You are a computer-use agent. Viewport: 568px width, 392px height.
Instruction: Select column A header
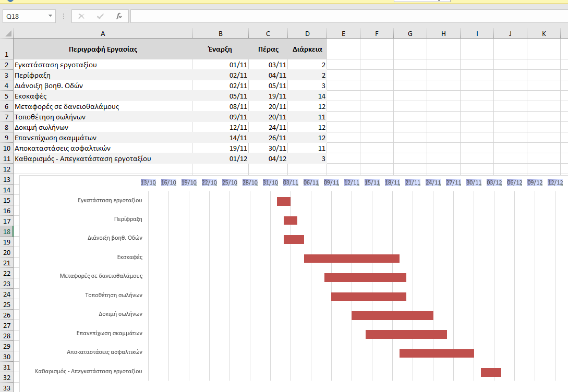[x=103, y=34]
